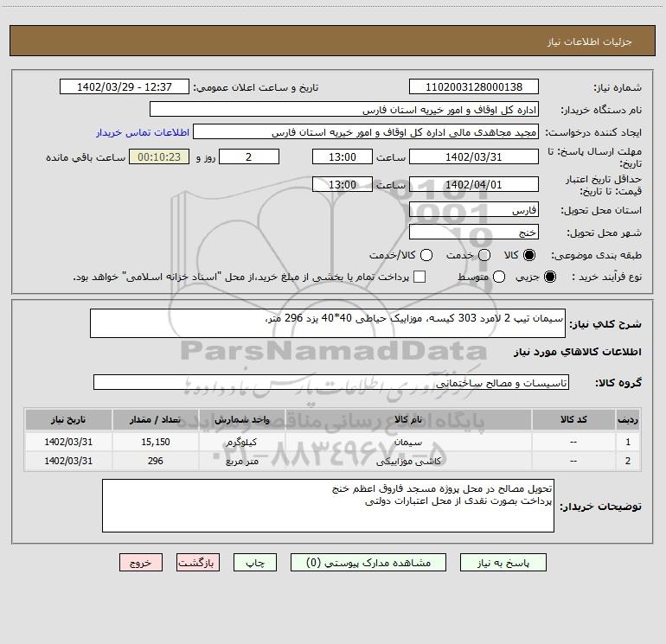
Task: Click the گروه کالا field تاسیسات و مصالح ساختمانی
Action: click(331, 382)
